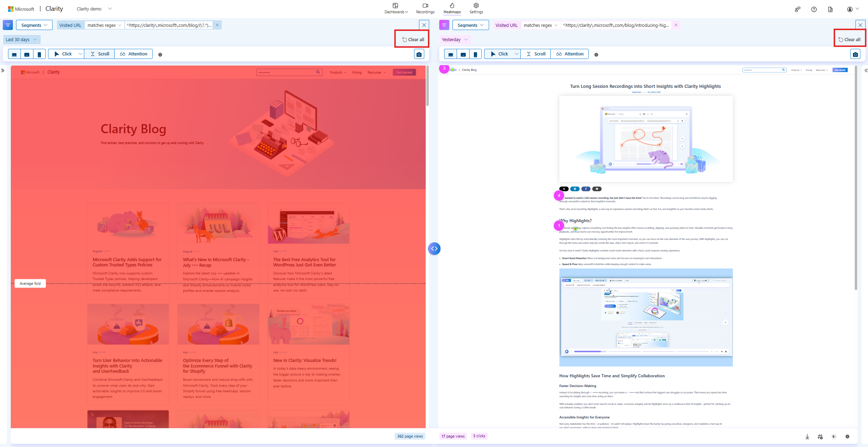
Task: Download heatmap via download icon
Action: (807, 437)
